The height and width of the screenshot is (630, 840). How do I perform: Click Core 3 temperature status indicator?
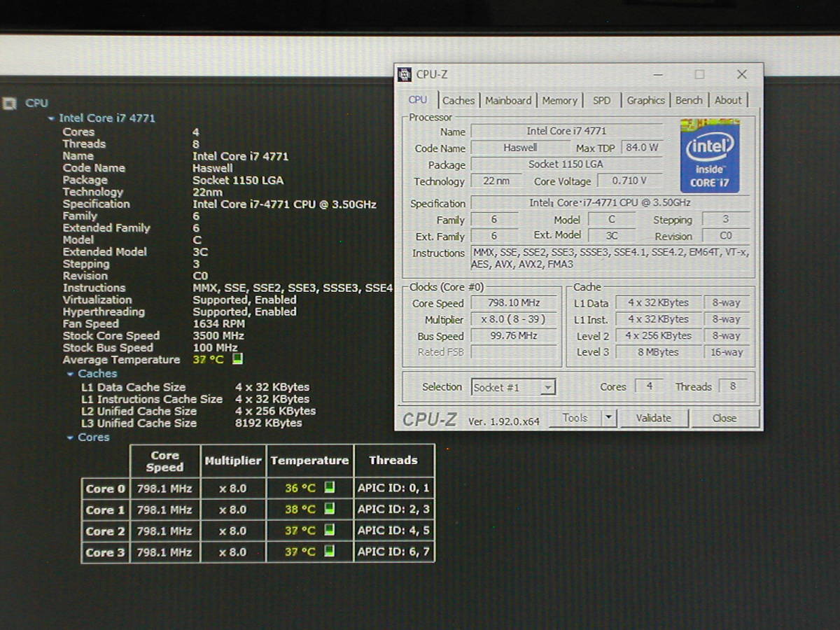pos(329,552)
